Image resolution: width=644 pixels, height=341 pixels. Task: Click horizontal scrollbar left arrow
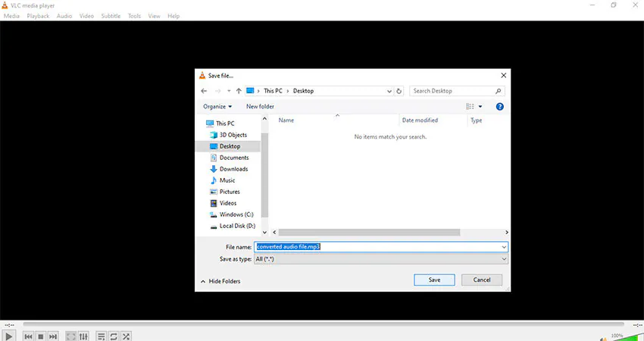coord(274,232)
